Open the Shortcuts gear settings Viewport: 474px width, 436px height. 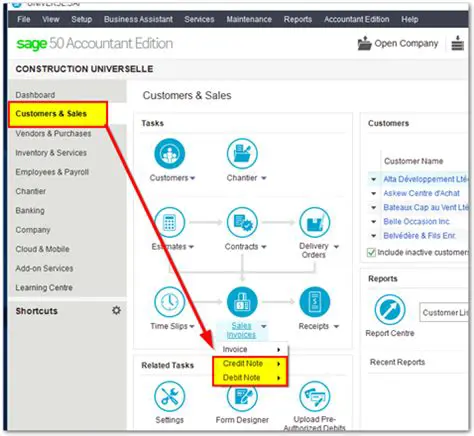coord(116,310)
